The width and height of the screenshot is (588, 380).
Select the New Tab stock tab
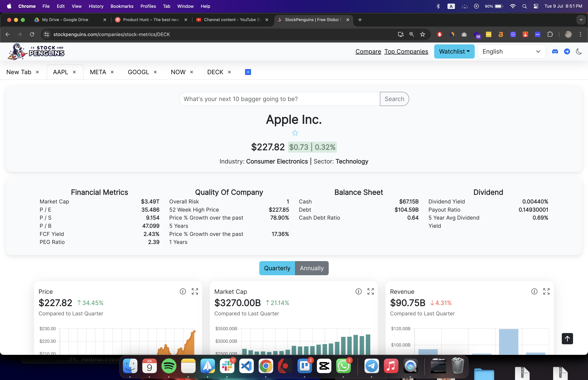point(19,72)
